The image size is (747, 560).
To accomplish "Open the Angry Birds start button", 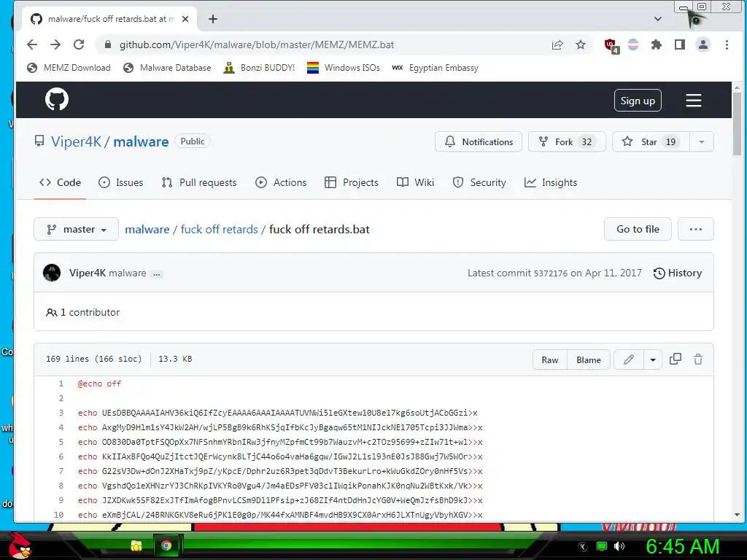I will pos(20,545).
